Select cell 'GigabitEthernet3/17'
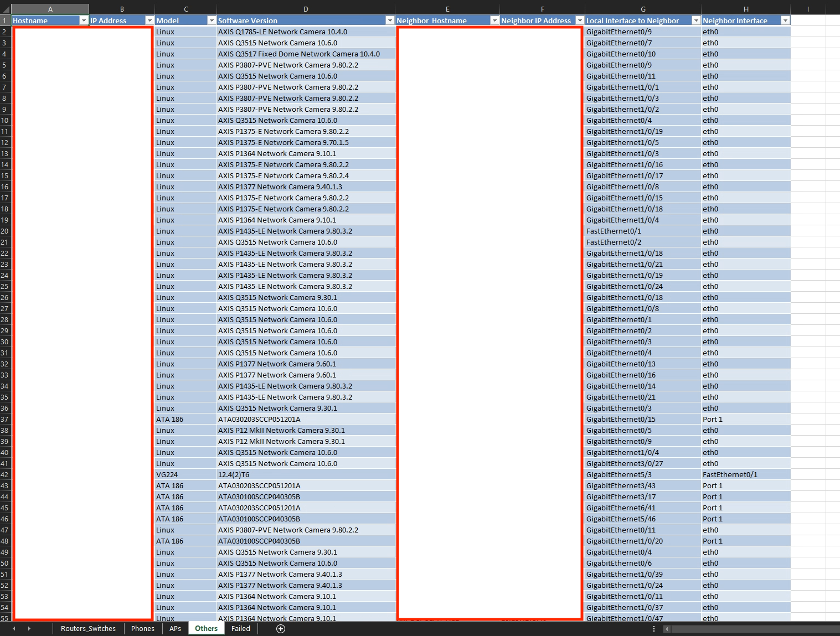This screenshot has width=840, height=636. pos(643,497)
